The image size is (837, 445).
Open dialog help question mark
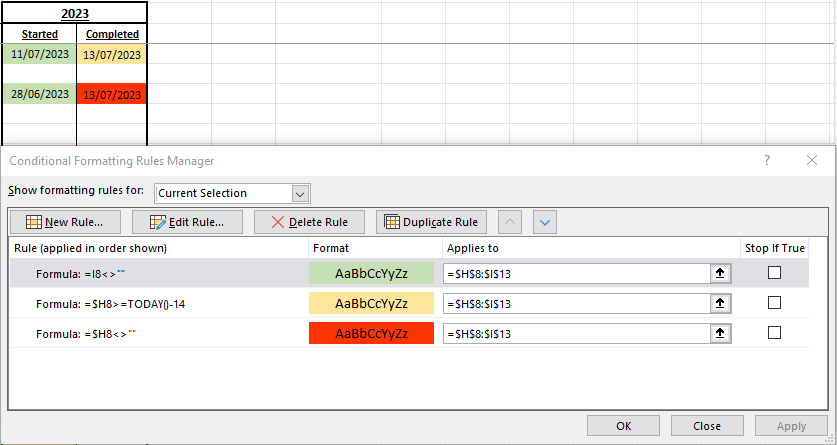767,160
